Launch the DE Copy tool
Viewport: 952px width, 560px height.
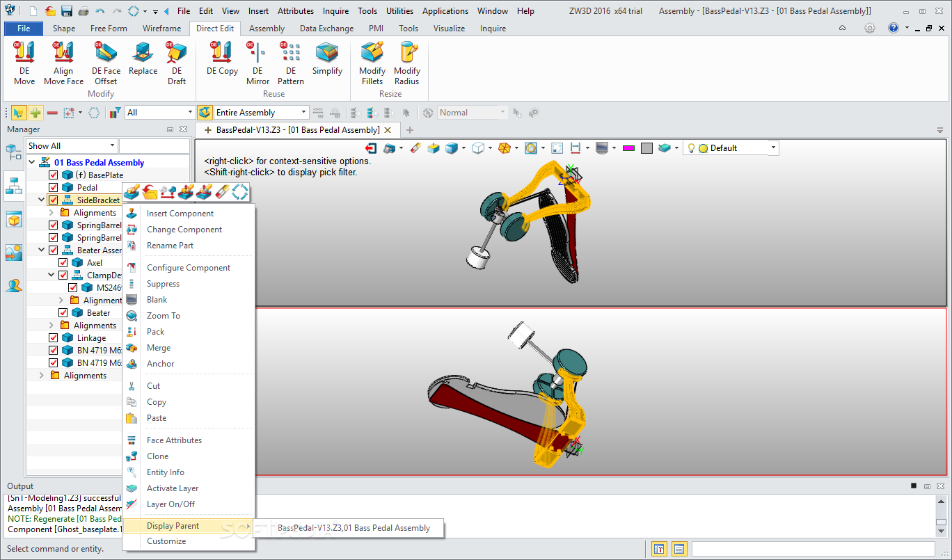coord(222,59)
